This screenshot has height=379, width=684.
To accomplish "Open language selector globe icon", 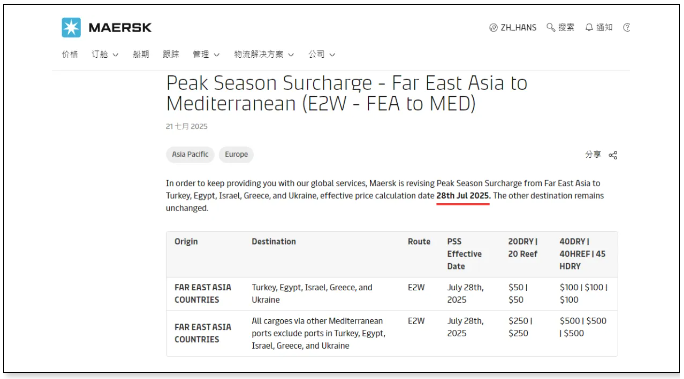I will (493, 28).
